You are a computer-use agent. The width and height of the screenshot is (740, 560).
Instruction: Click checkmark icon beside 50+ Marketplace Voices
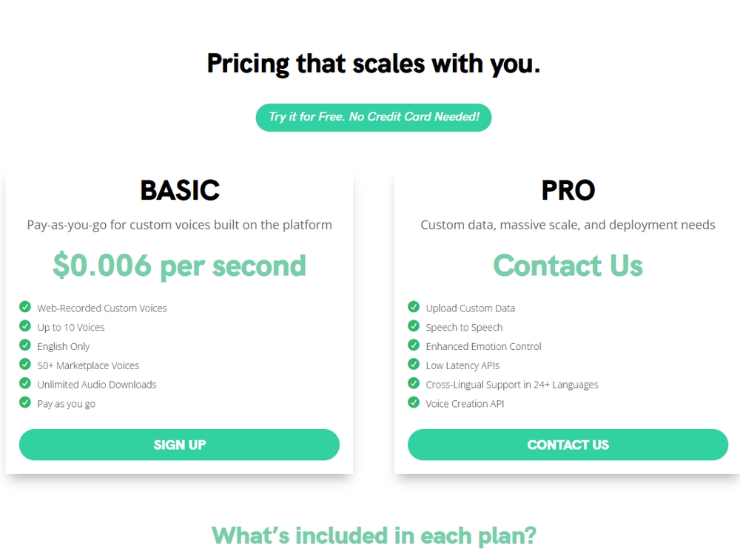click(25, 365)
